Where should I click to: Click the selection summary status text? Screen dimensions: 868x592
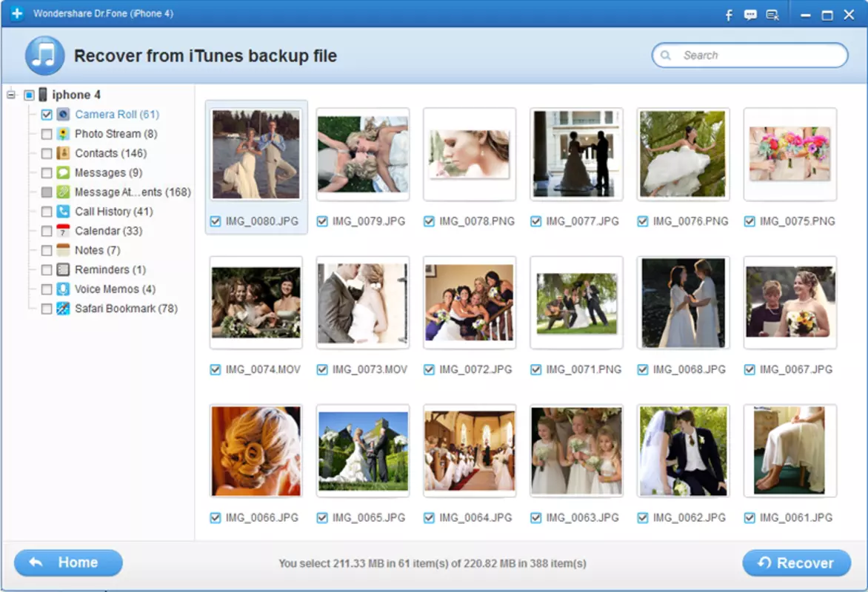433,563
